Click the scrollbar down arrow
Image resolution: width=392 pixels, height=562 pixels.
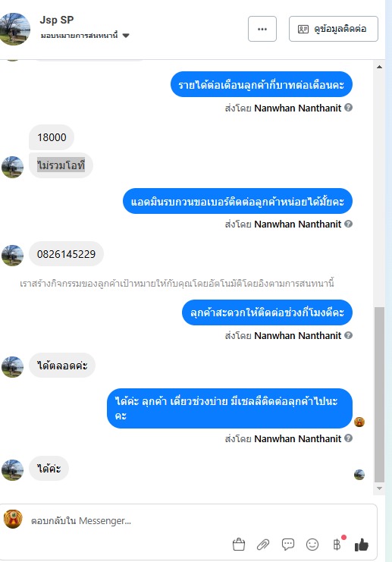379,488
